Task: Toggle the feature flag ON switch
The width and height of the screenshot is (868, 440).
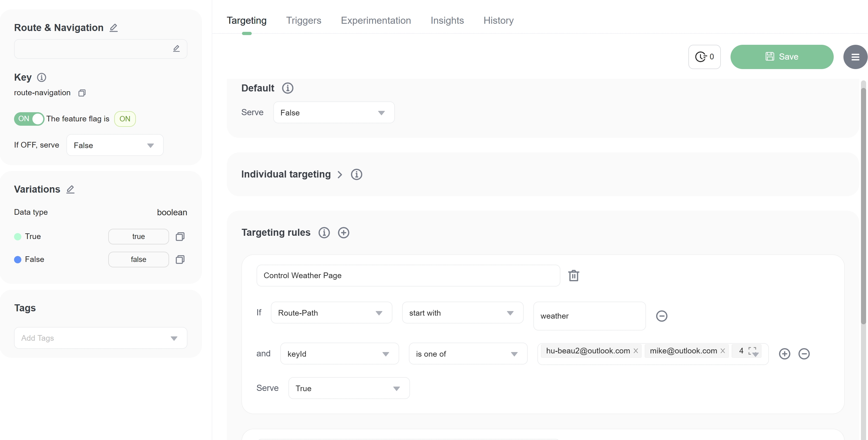Action: tap(29, 119)
